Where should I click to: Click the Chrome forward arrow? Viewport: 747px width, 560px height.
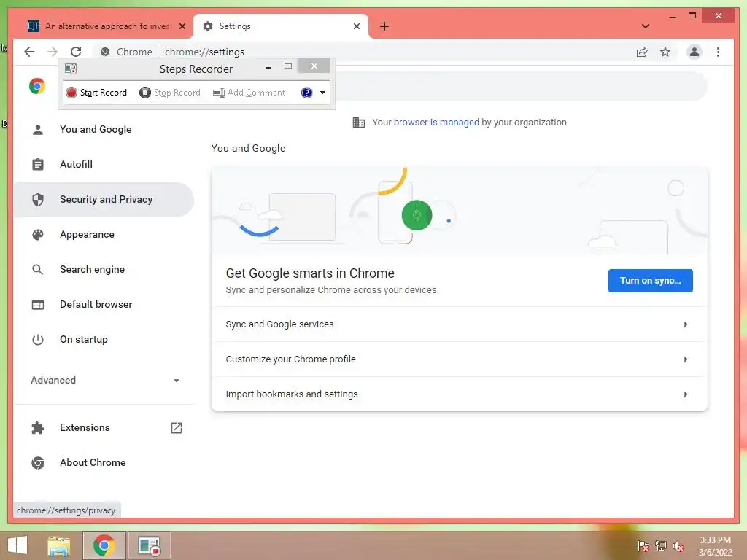(x=53, y=52)
